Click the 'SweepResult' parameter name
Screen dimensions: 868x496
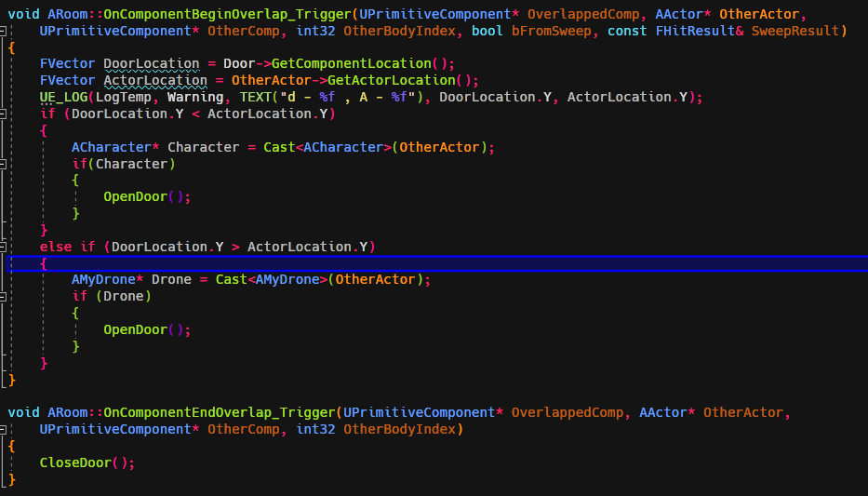click(795, 31)
